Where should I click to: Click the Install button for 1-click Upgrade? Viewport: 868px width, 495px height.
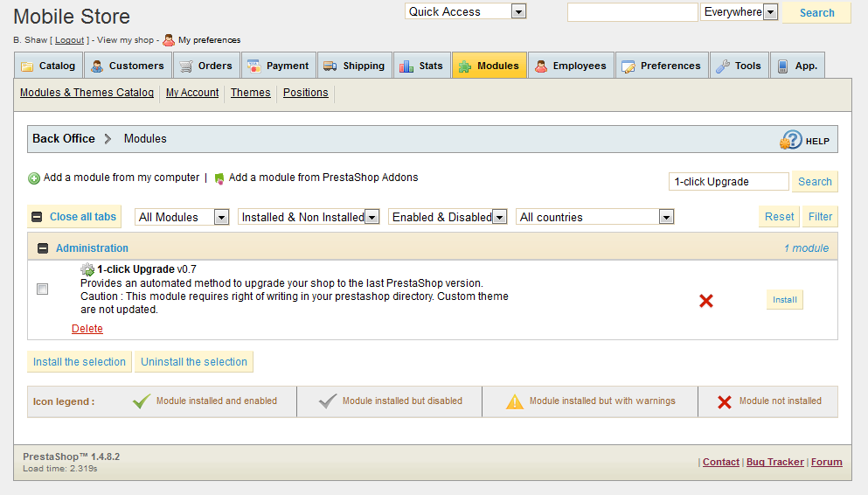point(784,300)
